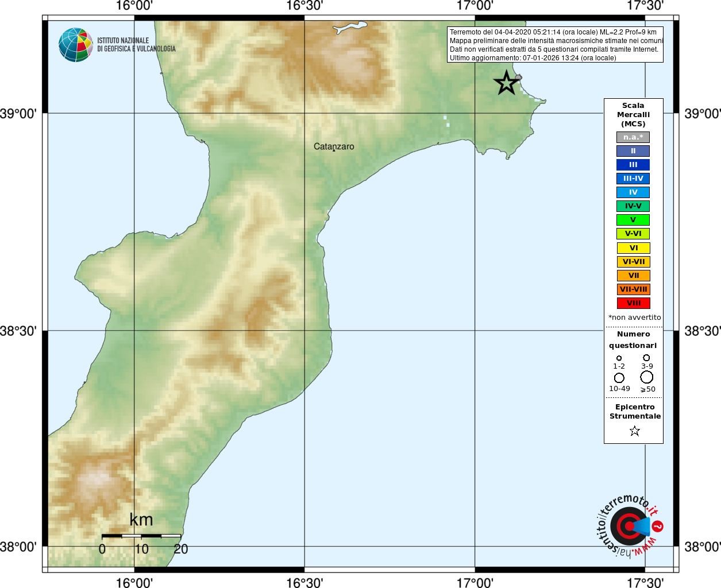The width and height of the screenshot is (721, 588).
Task: Click the ≥50 questionnaires circle symbol
Action: pos(646,377)
